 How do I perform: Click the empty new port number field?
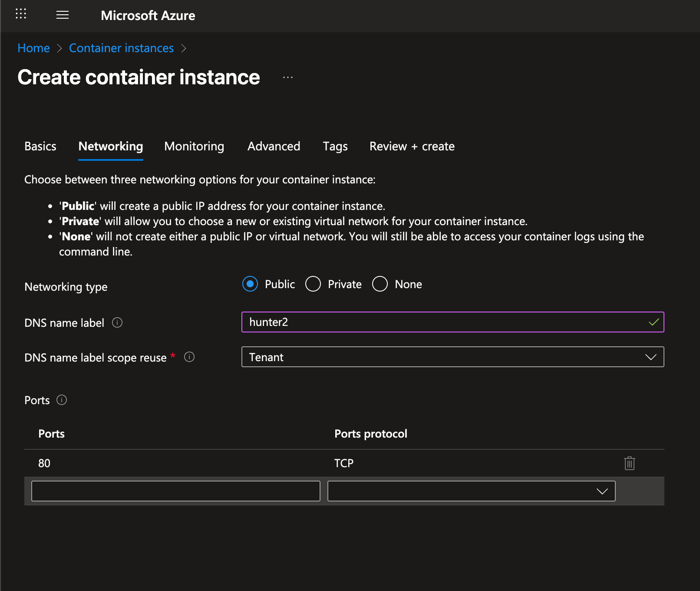pyautogui.click(x=176, y=491)
